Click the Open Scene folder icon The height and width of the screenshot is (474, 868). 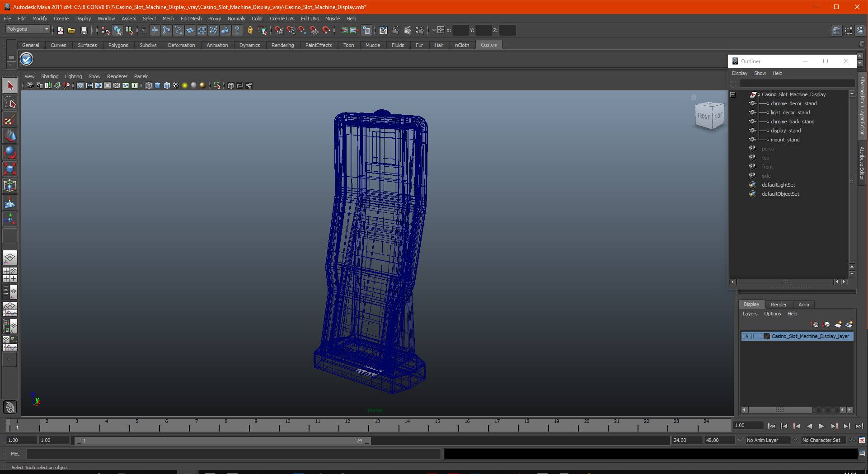71,30
